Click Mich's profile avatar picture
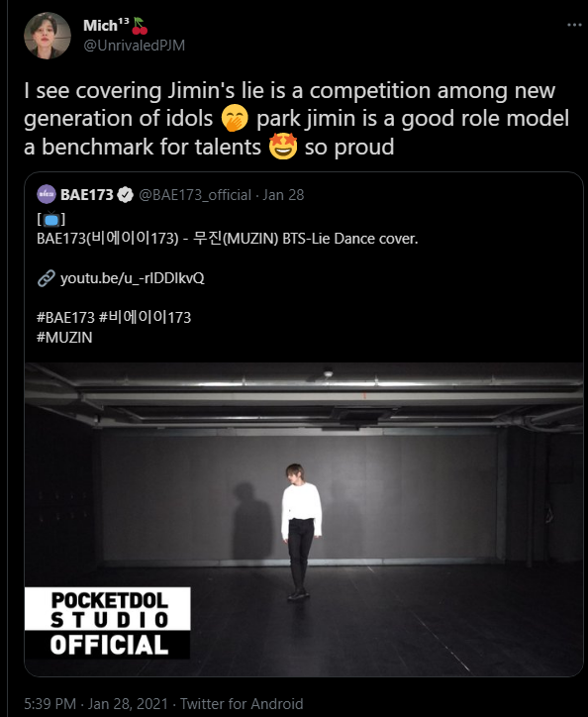This screenshot has height=717, width=588. [48, 36]
